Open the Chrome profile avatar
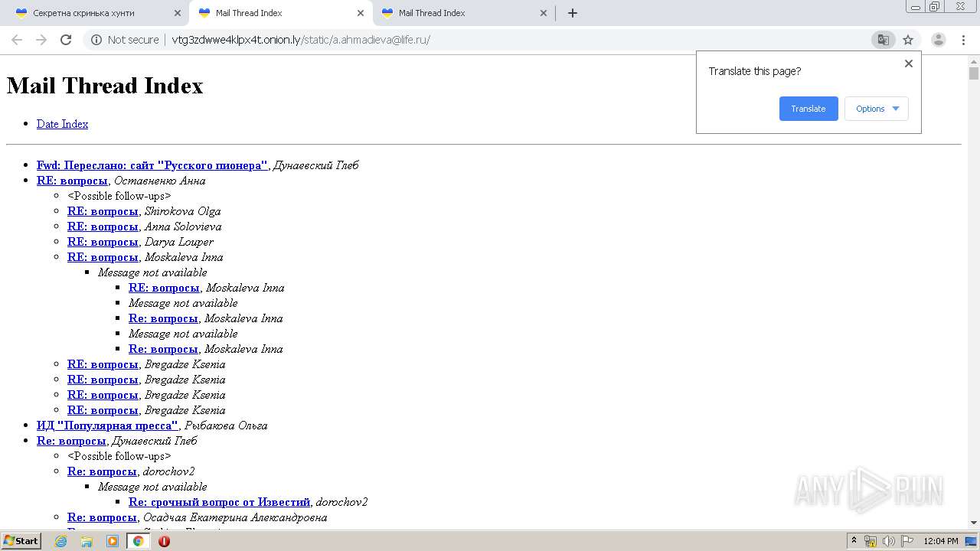Screen dimensions: 980x551 pos(939,40)
